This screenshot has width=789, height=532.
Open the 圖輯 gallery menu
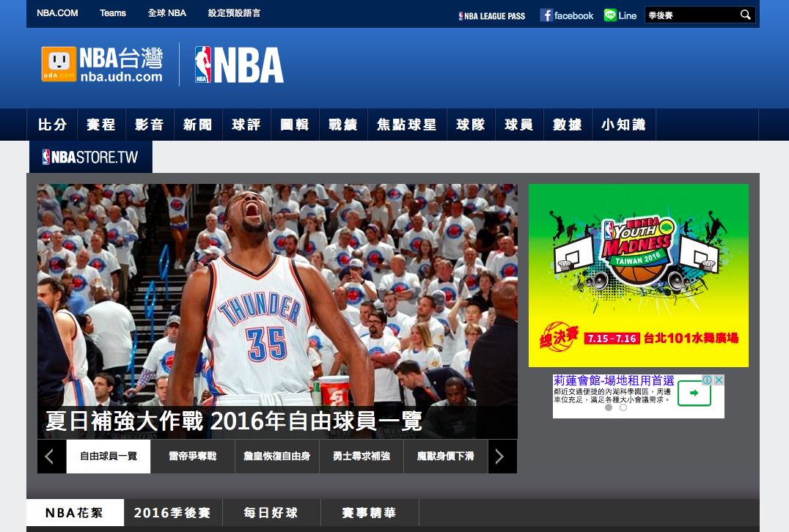[295, 125]
